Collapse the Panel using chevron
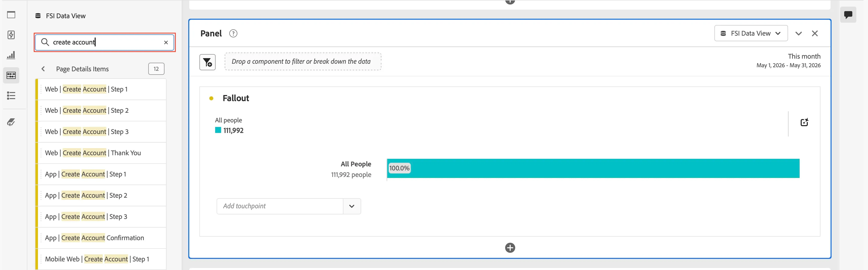 pyautogui.click(x=799, y=34)
